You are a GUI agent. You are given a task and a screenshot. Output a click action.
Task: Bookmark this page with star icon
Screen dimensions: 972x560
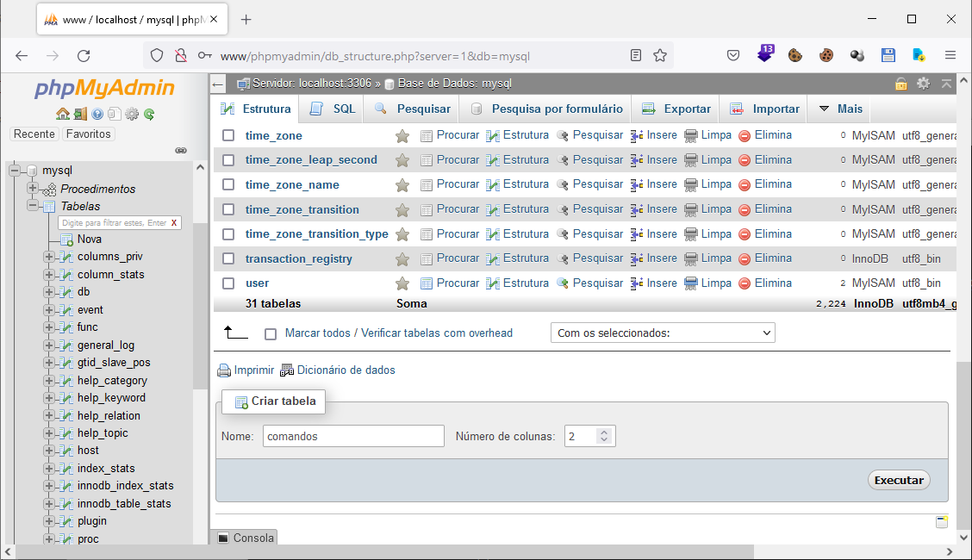tap(660, 56)
